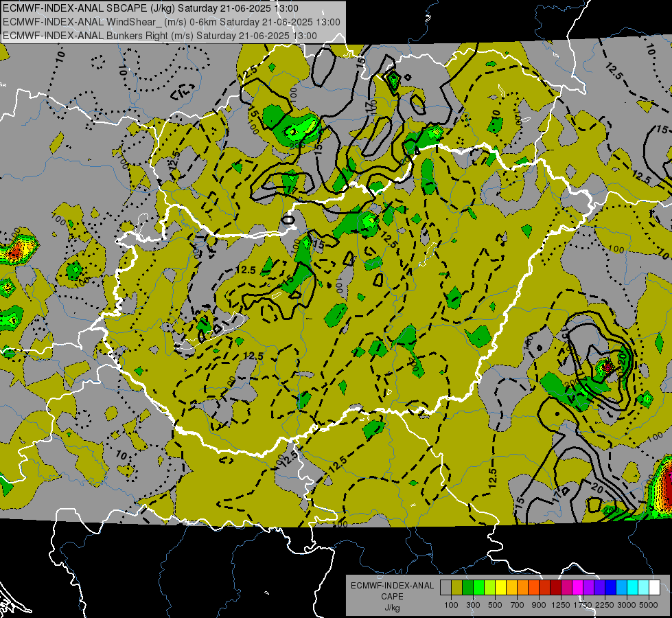This screenshot has width=672, height=618.
Task: Click the 500 legend value
Action: tap(495, 605)
